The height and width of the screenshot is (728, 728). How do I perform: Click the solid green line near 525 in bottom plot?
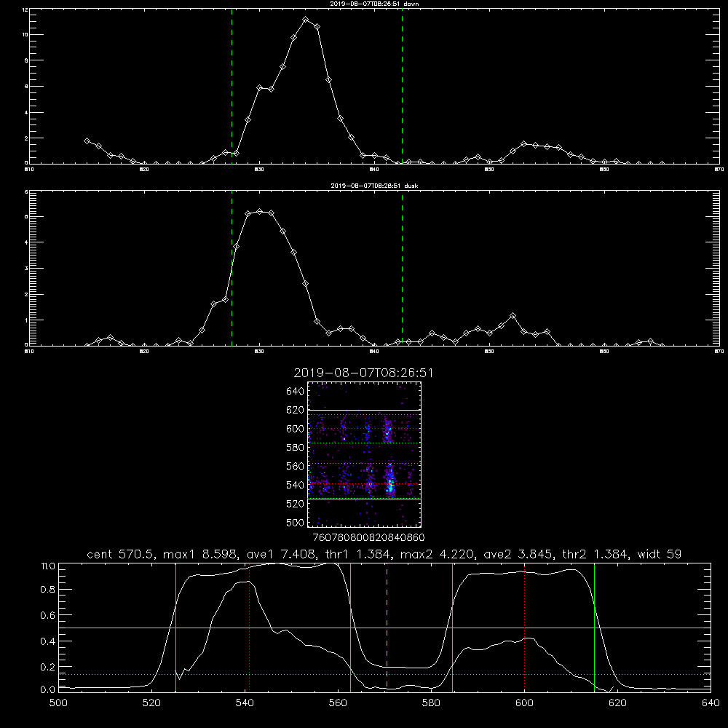tap(175, 627)
